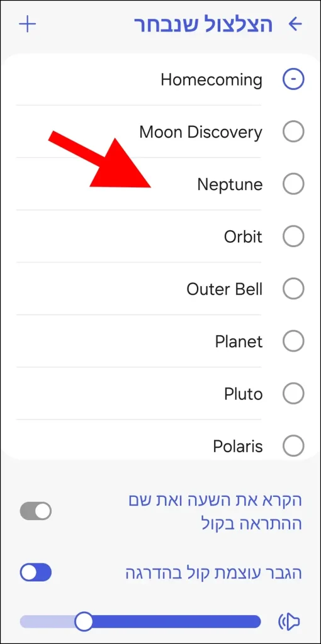Select the Outer Bell radio button

tap(293, 289)
